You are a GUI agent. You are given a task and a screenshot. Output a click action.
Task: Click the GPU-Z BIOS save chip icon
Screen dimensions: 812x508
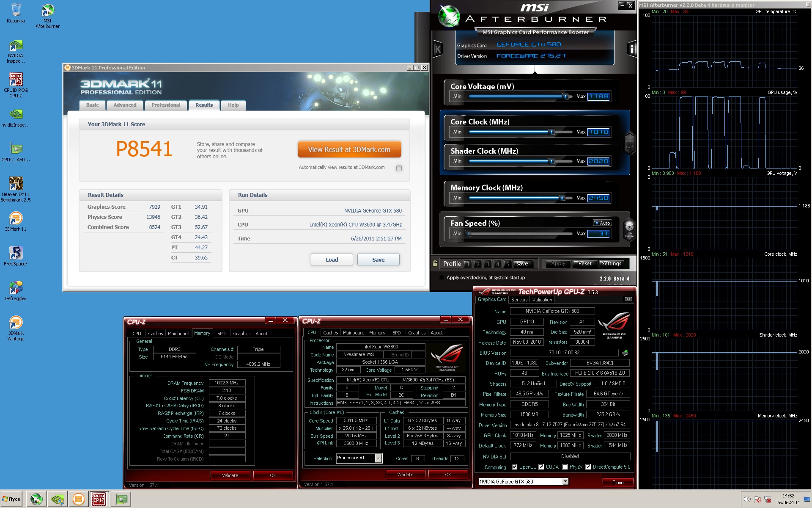625,353
